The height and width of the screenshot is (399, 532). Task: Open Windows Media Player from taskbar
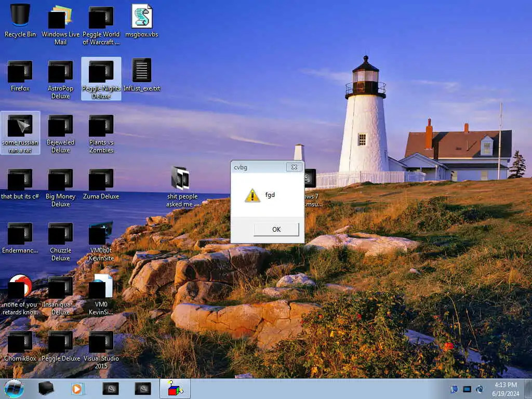[x=78, y=389]
